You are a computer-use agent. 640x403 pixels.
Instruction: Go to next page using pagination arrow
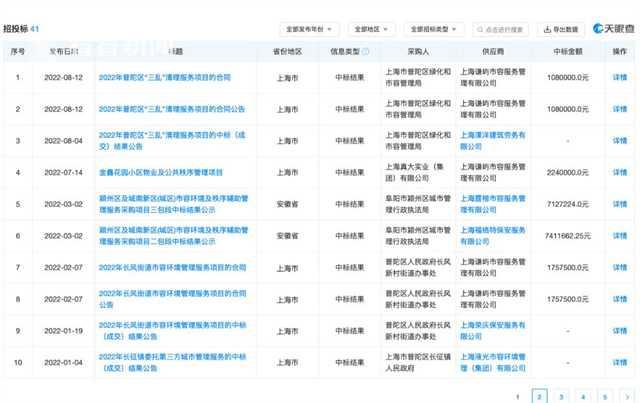click(627, 396)
